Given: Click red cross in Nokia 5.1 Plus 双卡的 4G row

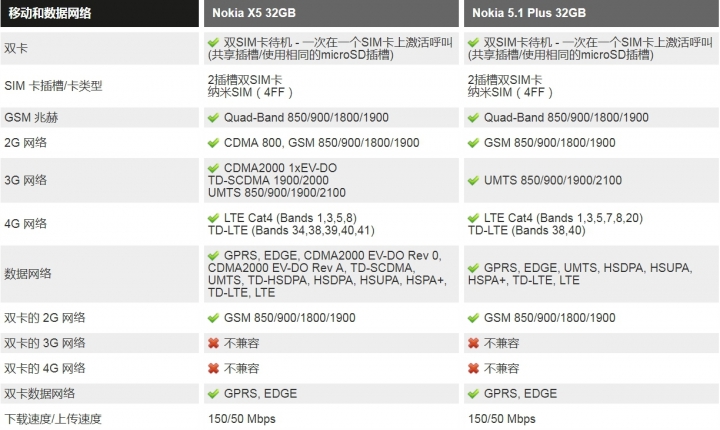Looking at the screenshot, I should point(473,368).
